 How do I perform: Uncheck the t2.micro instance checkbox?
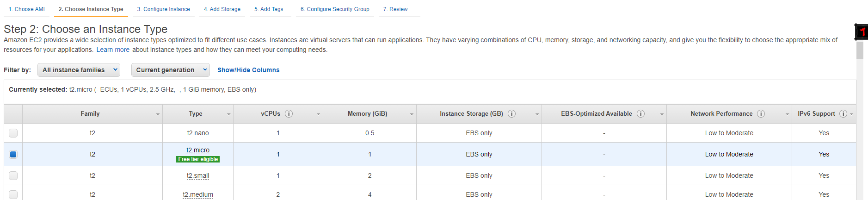13,155
